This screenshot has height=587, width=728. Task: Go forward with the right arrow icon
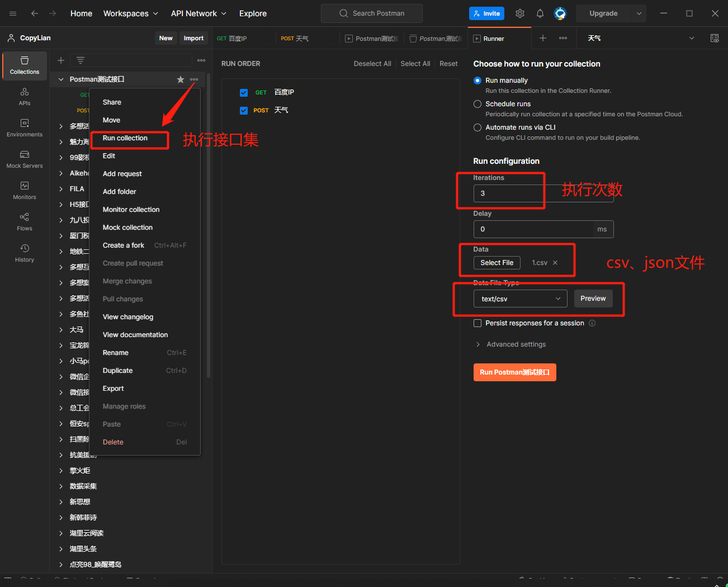pos(53,13)
